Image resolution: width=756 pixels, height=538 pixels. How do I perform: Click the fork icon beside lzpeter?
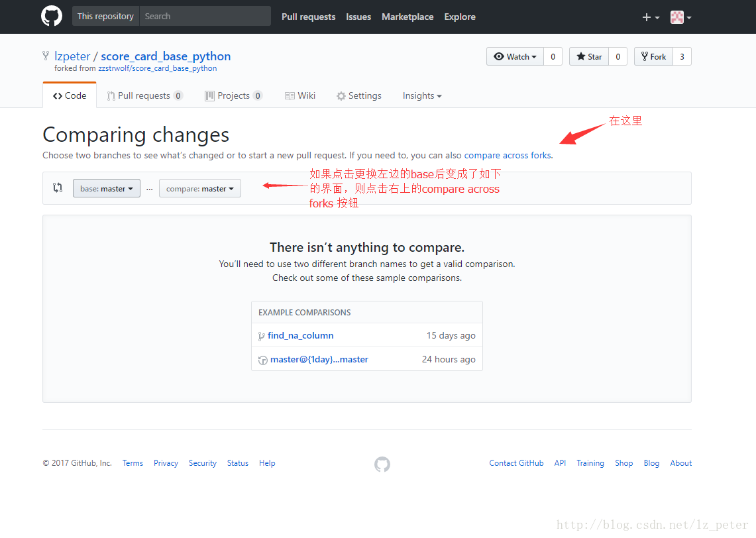point(46,56)
